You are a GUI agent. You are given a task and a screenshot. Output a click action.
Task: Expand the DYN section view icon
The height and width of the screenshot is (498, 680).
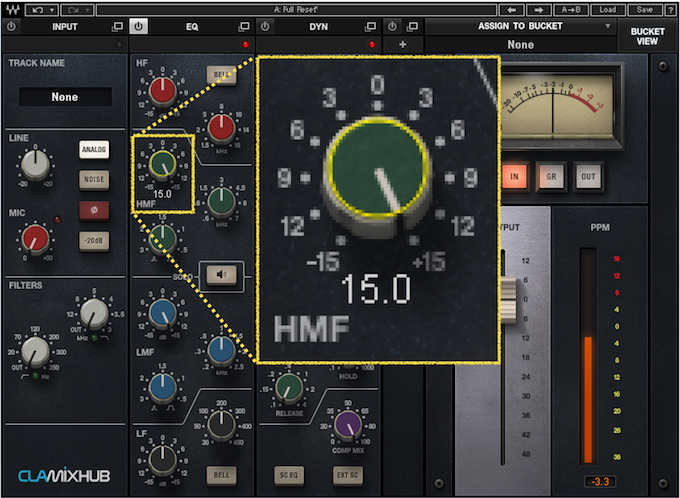pos(370,27)
